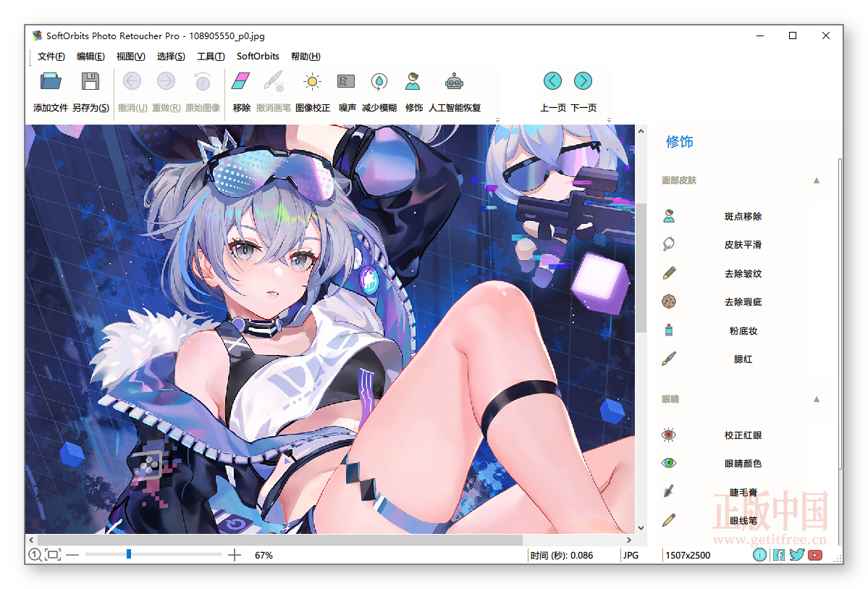Click the image scroll down arrow
Image resolution: width=868 pixels, height=589 pixels.
coord(641,528)
